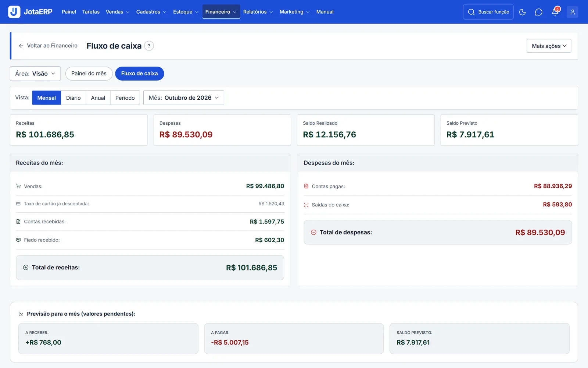This screenshot has height=368, width=588.
Task: Open the Painel menu item
Action: pyautogui.click(x=69, y=12)
